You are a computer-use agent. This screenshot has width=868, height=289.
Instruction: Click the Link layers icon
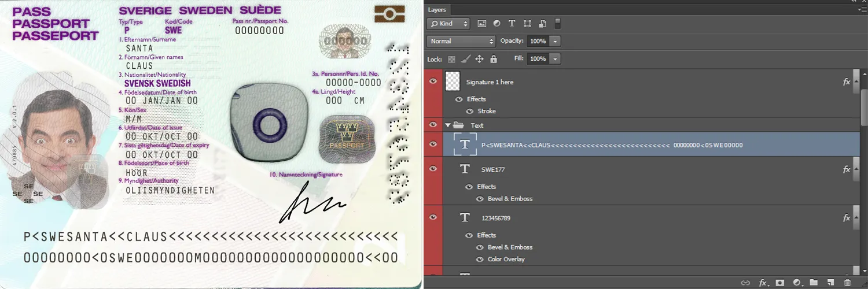[746, 283]
